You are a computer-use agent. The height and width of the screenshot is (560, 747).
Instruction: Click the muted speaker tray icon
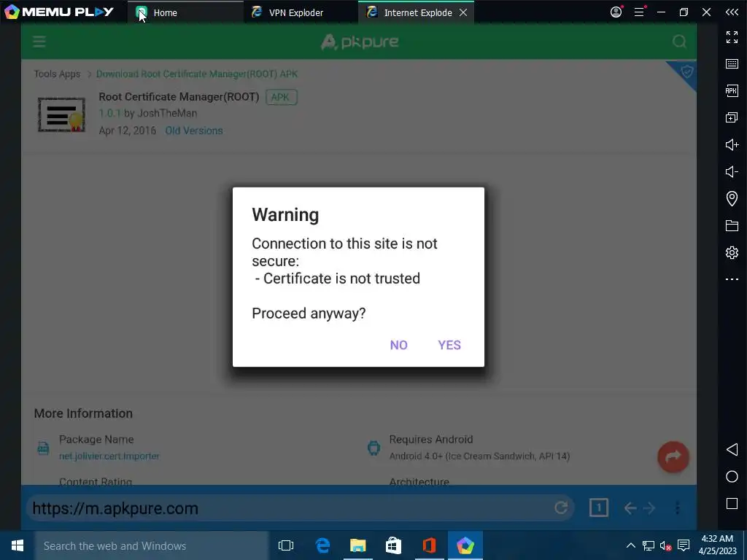pyautogui.click(x=666, y=545)
